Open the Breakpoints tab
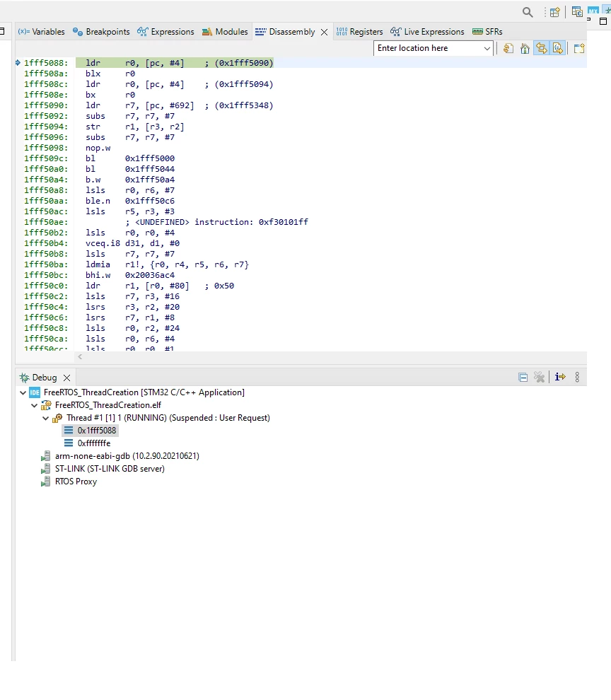Viewport: 611px width, 700px height. click(x=101, y=32)
